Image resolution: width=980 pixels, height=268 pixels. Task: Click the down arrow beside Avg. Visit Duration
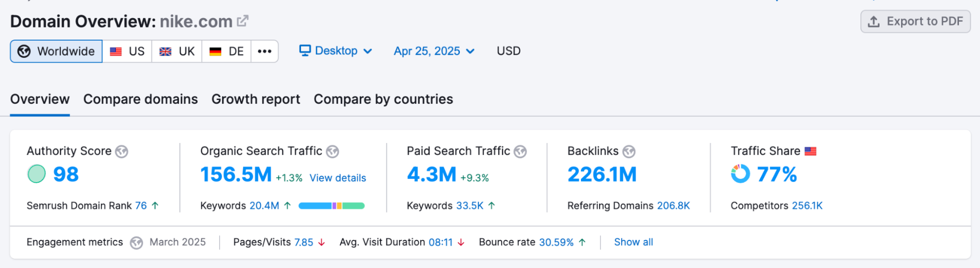click(x=461, y=243)
